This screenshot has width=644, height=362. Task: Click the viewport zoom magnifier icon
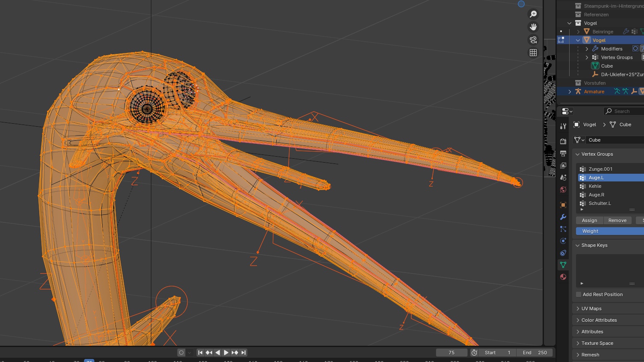(x=533, y=14)
